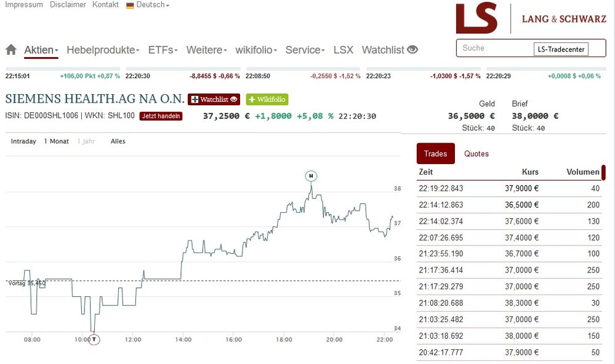Click the trades table scrollbar
Viewport: 615px width, 364px height.
[603, 172]
